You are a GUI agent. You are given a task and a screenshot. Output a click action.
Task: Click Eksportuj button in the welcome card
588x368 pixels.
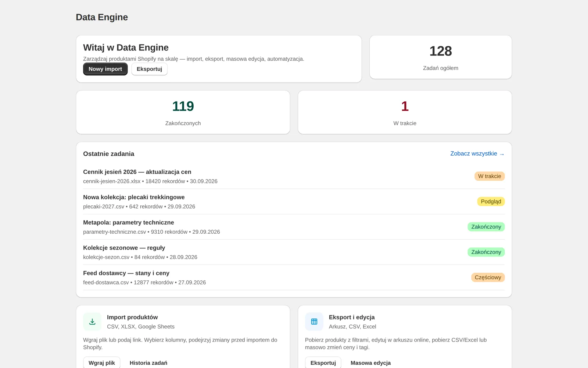(x=149, y=69)
